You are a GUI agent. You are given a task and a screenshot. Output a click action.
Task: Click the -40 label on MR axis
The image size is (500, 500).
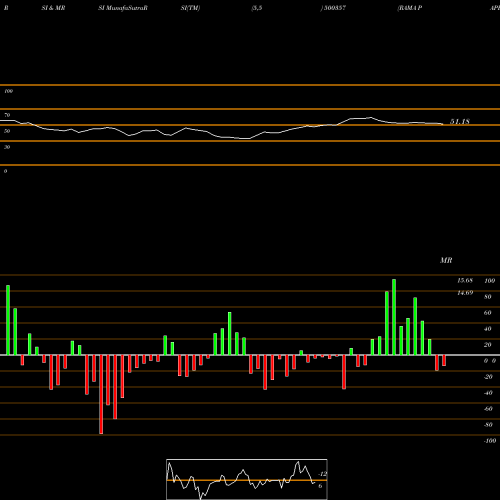[488, 393]
